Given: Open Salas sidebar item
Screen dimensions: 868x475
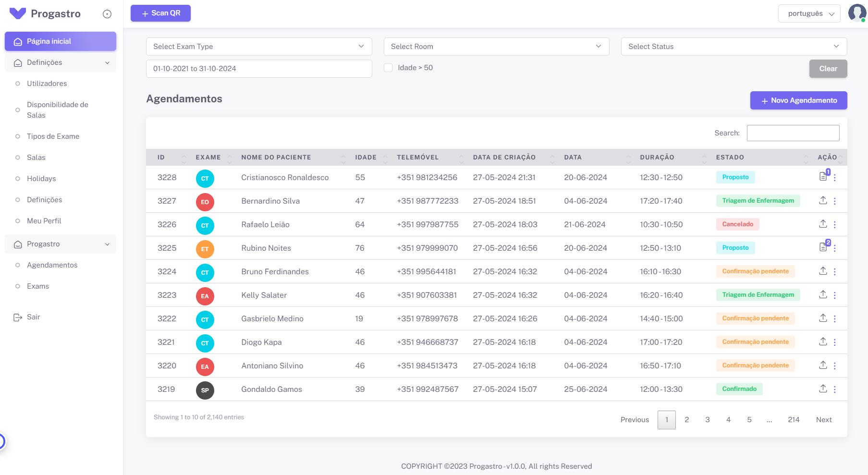Looking at the screenshot, I should tap(36, 158).
